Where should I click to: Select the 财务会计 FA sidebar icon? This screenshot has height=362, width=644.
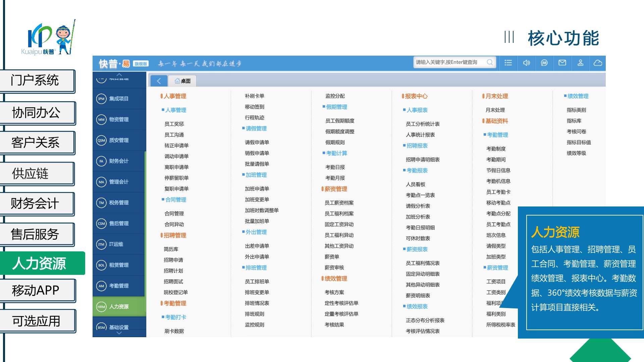101,161
